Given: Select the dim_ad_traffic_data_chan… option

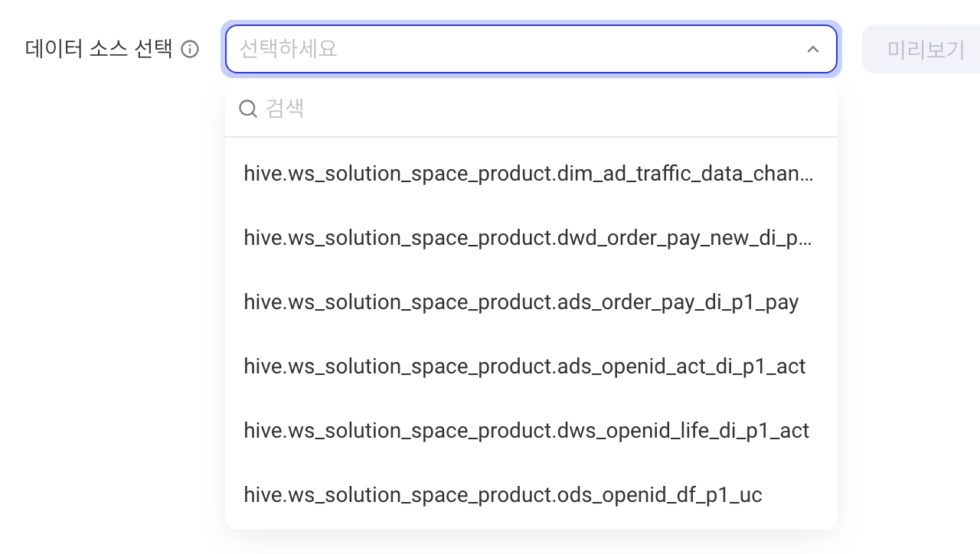Looking at the screenshot, I should (x=531, y=174).
